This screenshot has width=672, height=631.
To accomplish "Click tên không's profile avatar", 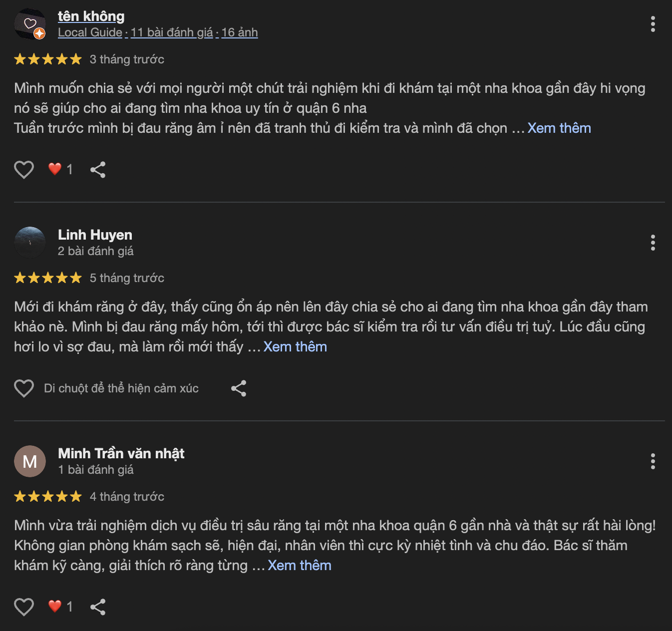I will coord(30,24).
